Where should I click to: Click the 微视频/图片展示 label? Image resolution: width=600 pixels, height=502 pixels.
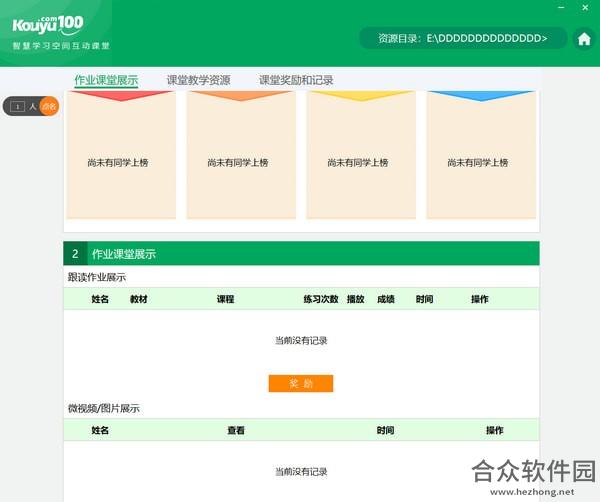[104, 408]
